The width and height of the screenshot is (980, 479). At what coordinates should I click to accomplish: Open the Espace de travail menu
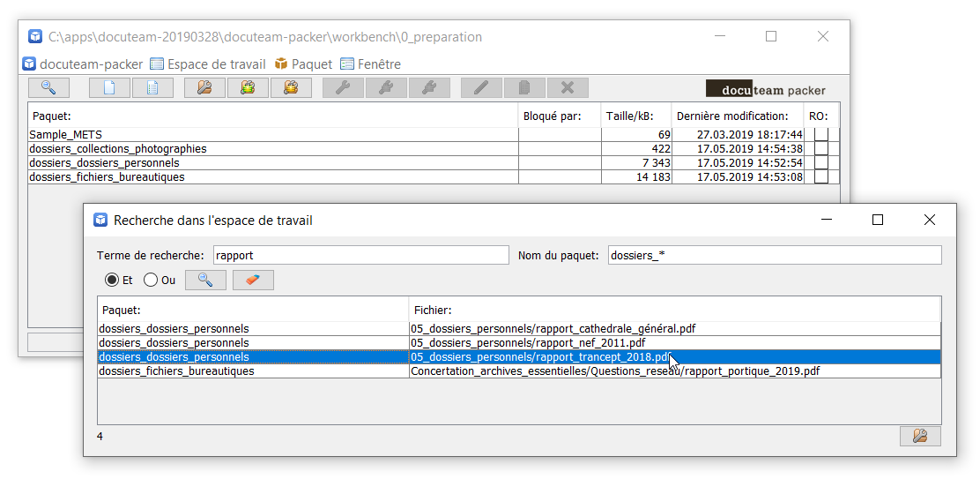click(x=208, y=64)
